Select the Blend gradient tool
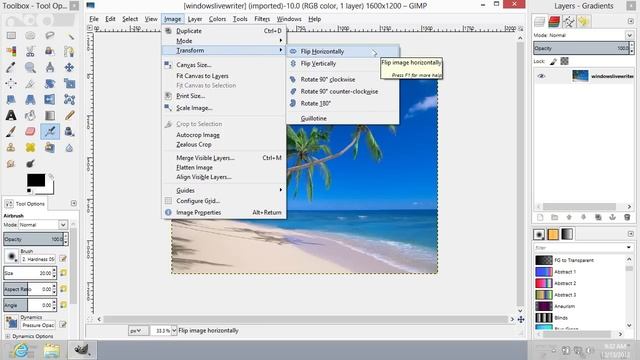 pyautogui.click(x=50, y=115)
